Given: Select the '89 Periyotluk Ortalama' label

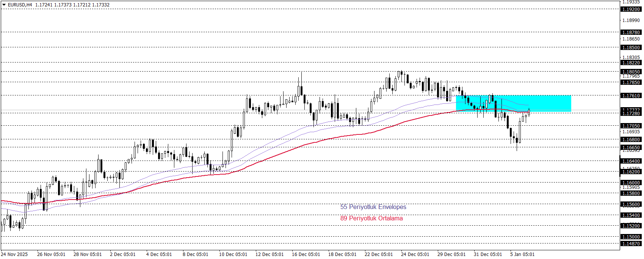Looking at the screenshot, I should click(x=371, y=218).
